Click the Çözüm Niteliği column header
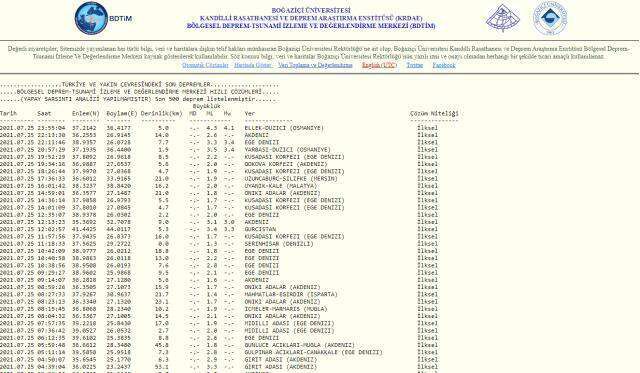Image resolution: width=640 pixels, height=373 pixels. [434, 113]
